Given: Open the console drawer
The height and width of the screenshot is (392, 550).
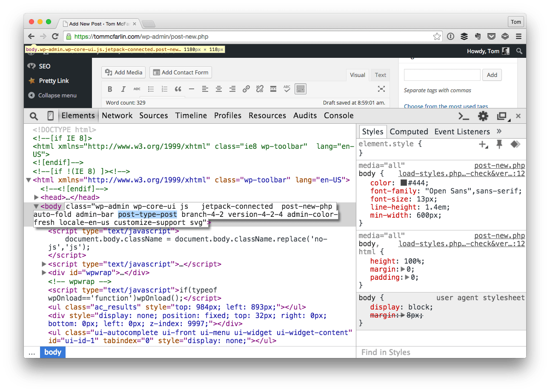Looking at the screenshot, I should point(463,116).
